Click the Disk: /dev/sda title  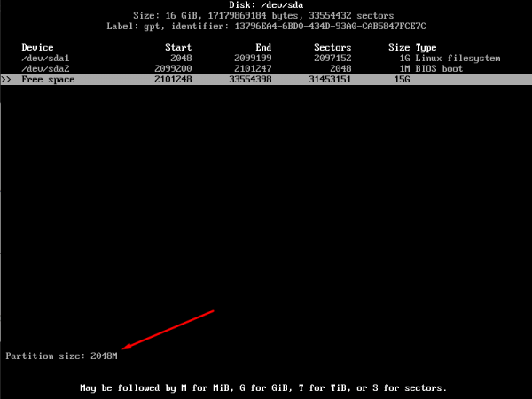pyautogui.click(x=266, y=4)
